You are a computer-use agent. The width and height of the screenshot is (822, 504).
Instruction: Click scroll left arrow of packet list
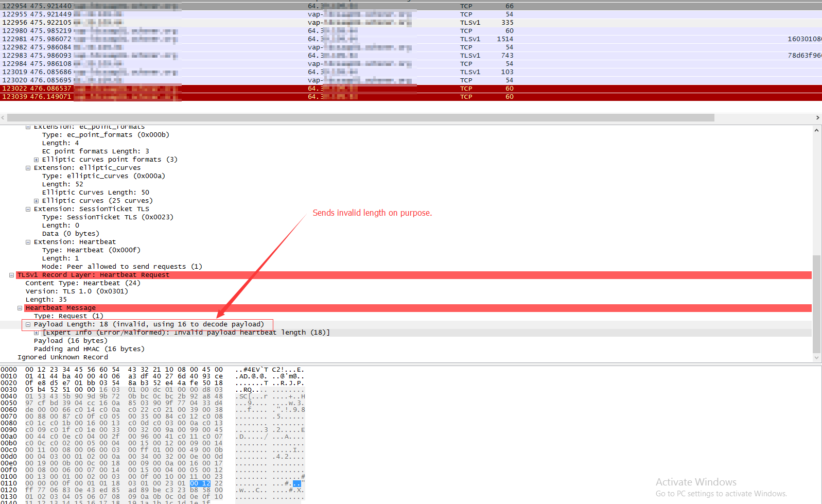3,118
